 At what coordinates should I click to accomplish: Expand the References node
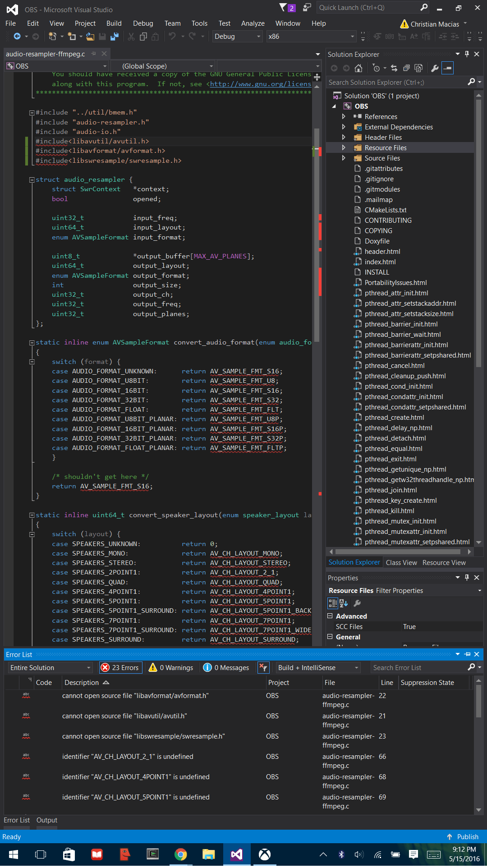coord(344,116)
